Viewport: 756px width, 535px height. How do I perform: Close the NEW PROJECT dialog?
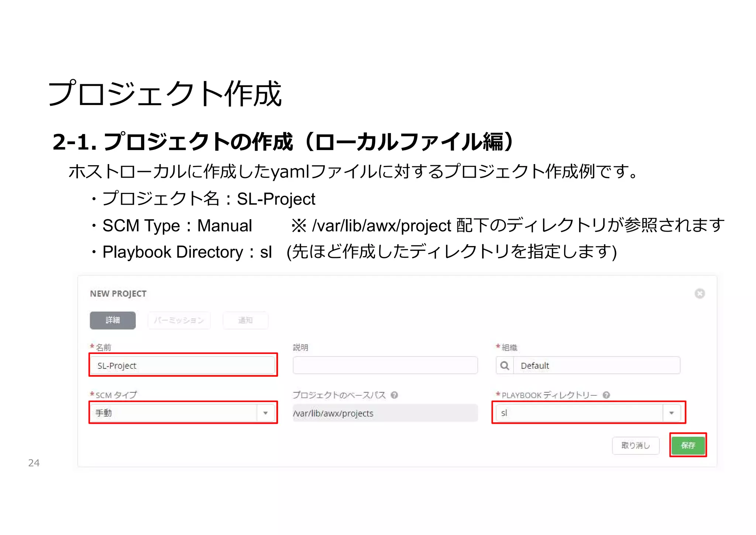[x=700, y=293]
